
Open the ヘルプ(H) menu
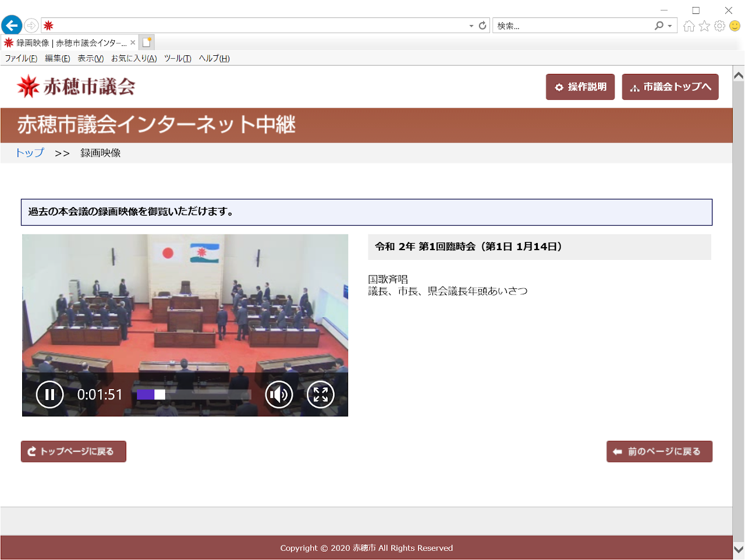[x=214, y=58]
